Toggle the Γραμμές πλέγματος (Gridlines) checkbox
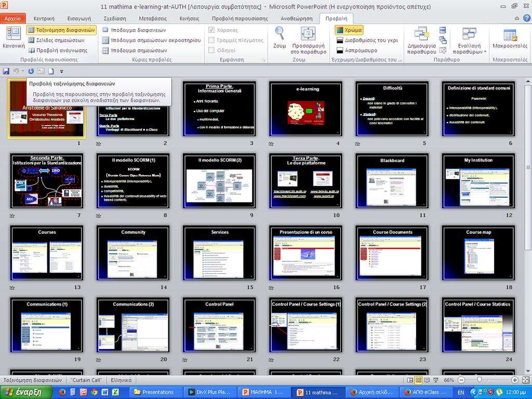This screenshot has width=532, height=399. [211, 40]
